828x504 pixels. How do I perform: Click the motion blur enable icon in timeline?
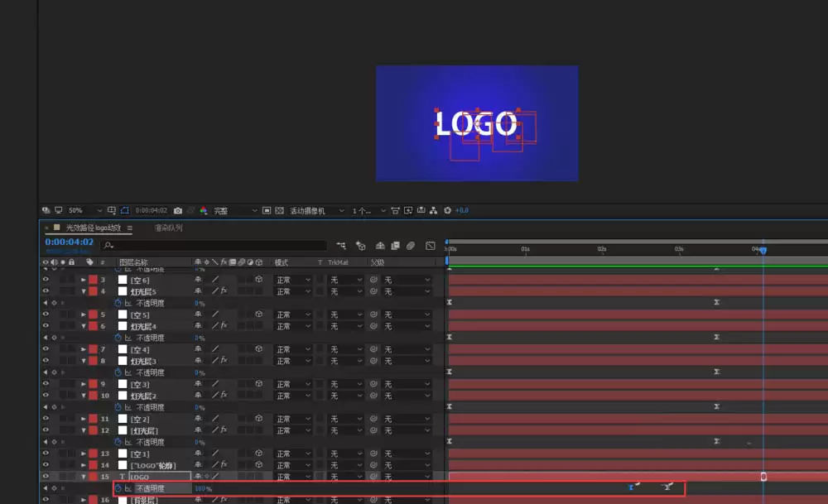click(411, 246)
